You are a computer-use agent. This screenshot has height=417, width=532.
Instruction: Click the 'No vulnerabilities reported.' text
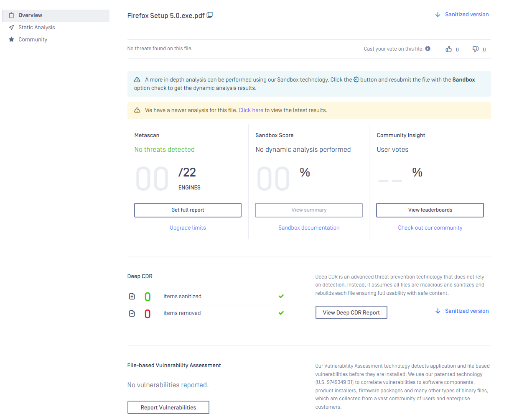(x=168, y=385)
